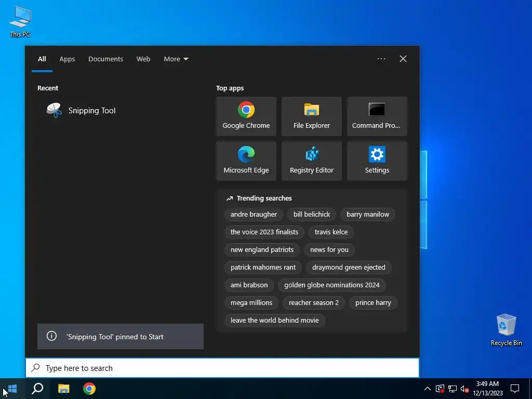The image size is (532, 399).
Task: Show hidden system tray icons
Action: click(428, 389)
